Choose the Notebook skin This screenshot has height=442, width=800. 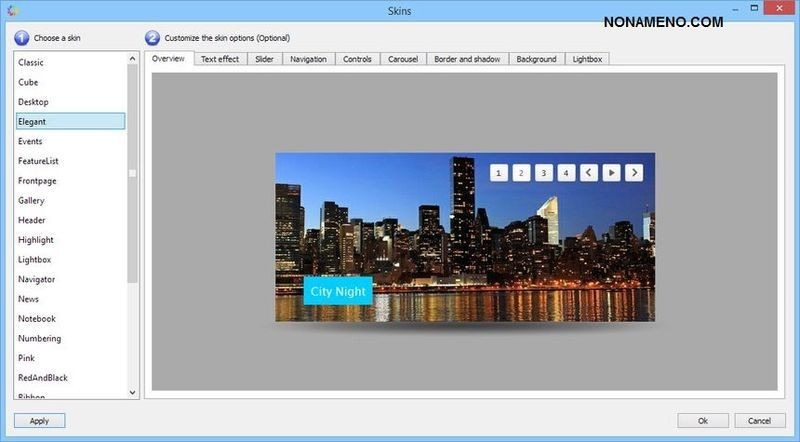pos(37,319)
